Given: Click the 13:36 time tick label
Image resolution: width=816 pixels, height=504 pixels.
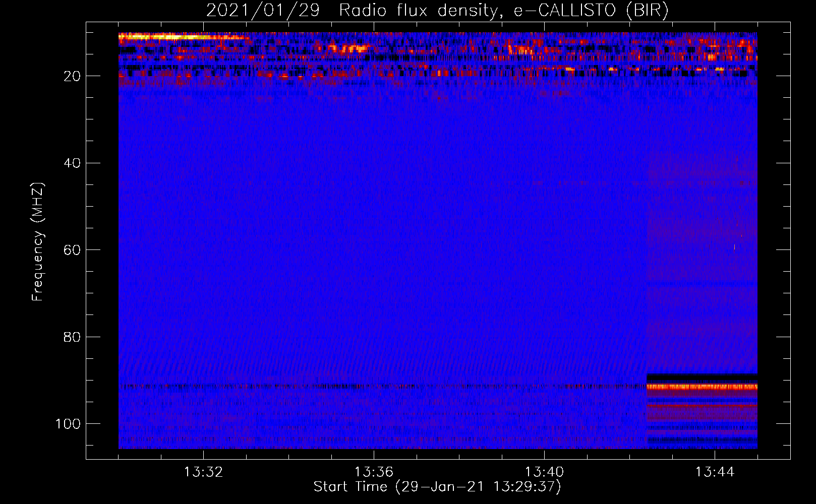Looking at the screenshot, I should tap(374, 472).
